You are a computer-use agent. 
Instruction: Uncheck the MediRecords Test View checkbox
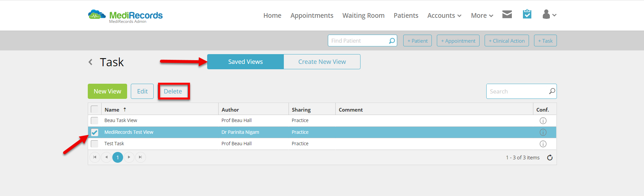[94, 132]
